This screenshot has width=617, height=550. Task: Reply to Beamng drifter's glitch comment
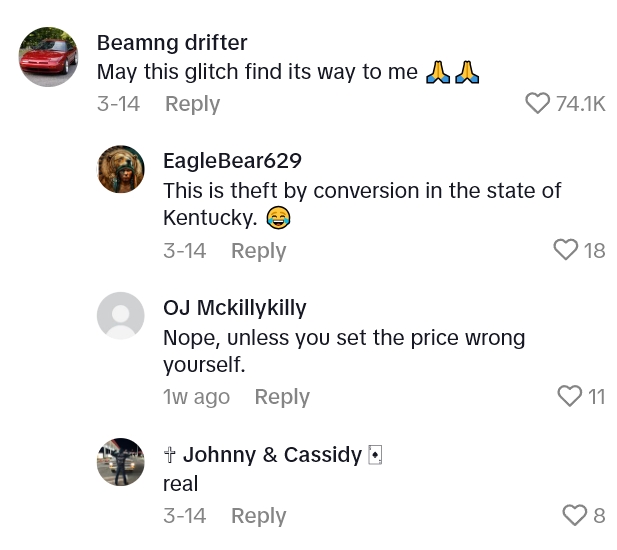[192, 104]
